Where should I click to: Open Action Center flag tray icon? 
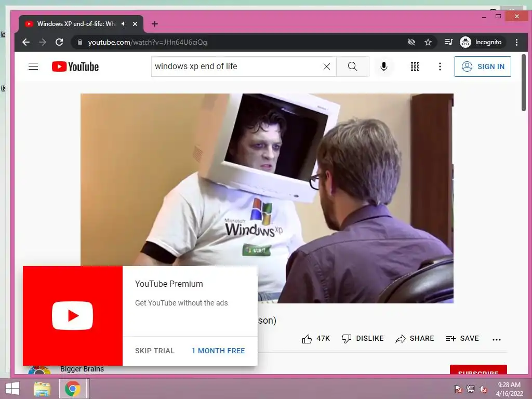(458, 389)
